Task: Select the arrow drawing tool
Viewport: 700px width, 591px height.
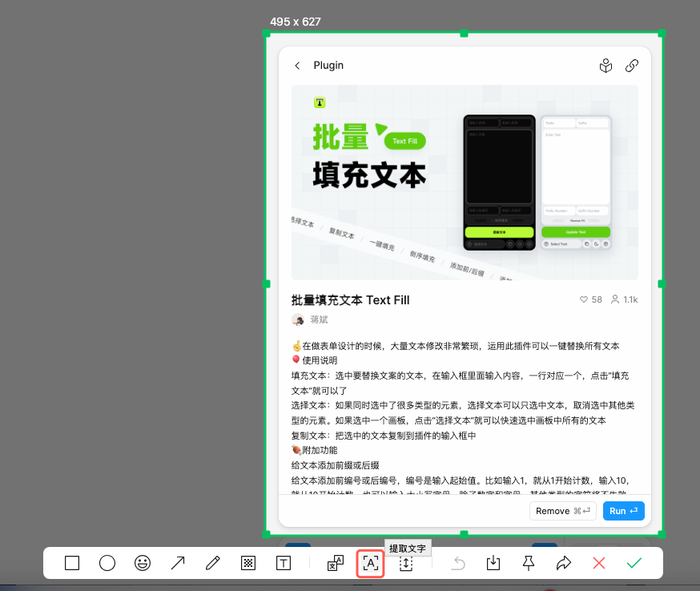Action: tap(178, 563)
